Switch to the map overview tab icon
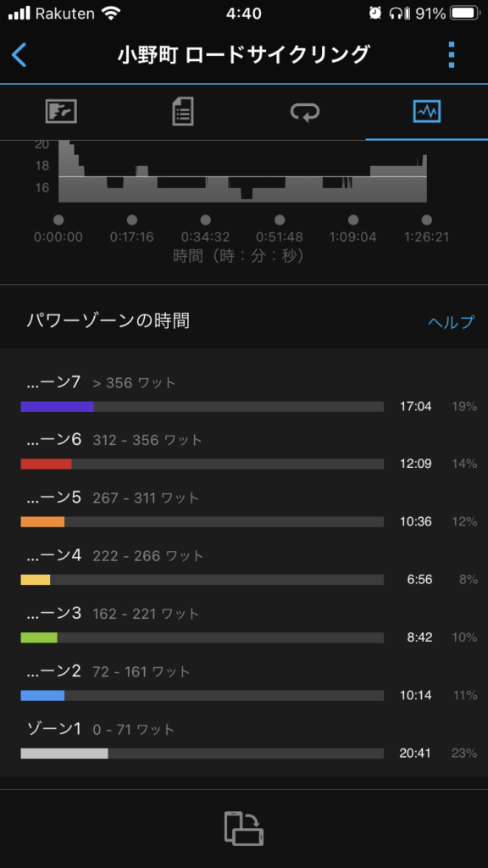488x868 pixels. point(61,111)
